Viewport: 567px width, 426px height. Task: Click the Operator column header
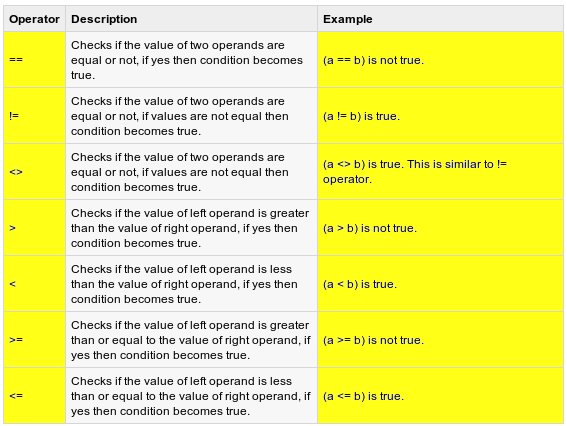(x=34, y=19)
